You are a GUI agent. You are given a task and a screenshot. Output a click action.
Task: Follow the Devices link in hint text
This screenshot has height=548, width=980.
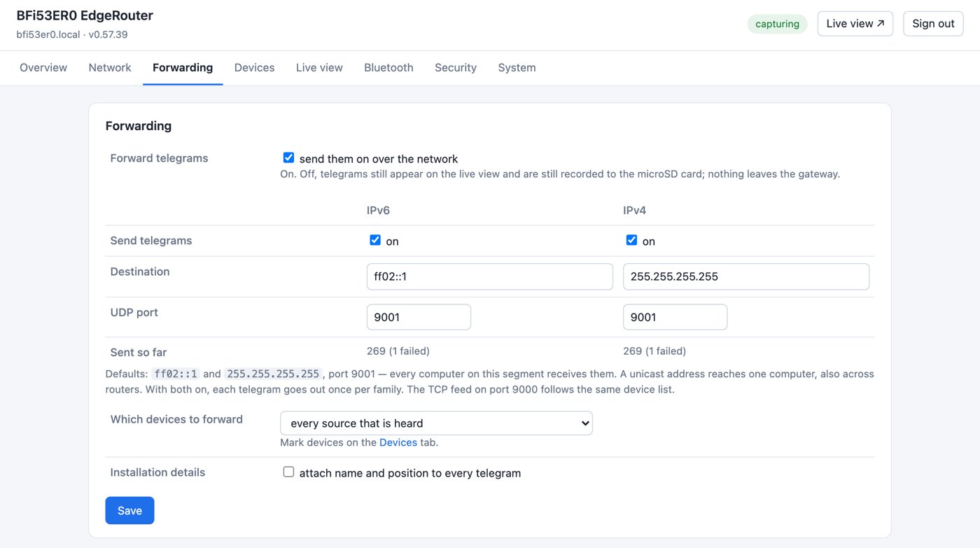click(x=398, y=442)
